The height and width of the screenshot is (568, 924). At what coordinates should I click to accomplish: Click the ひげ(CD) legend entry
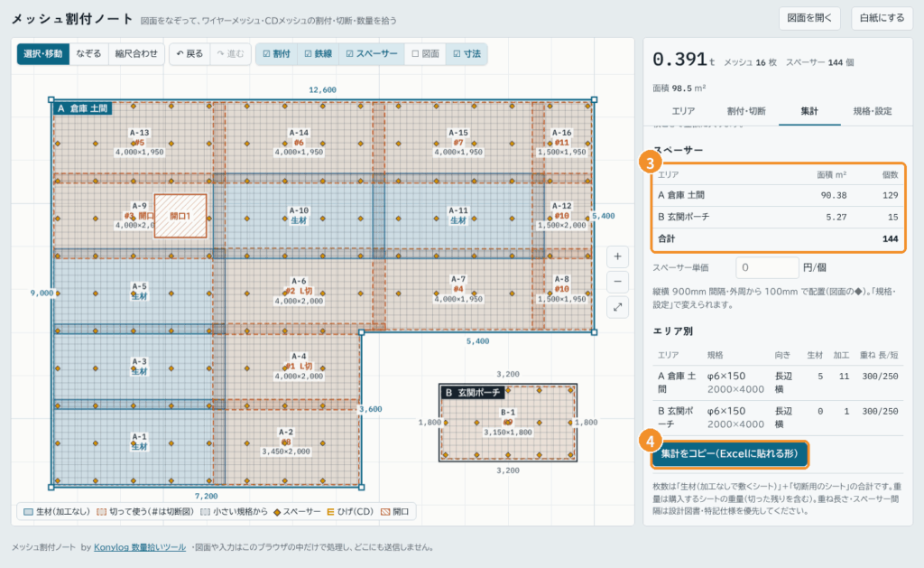click(350, 511)
